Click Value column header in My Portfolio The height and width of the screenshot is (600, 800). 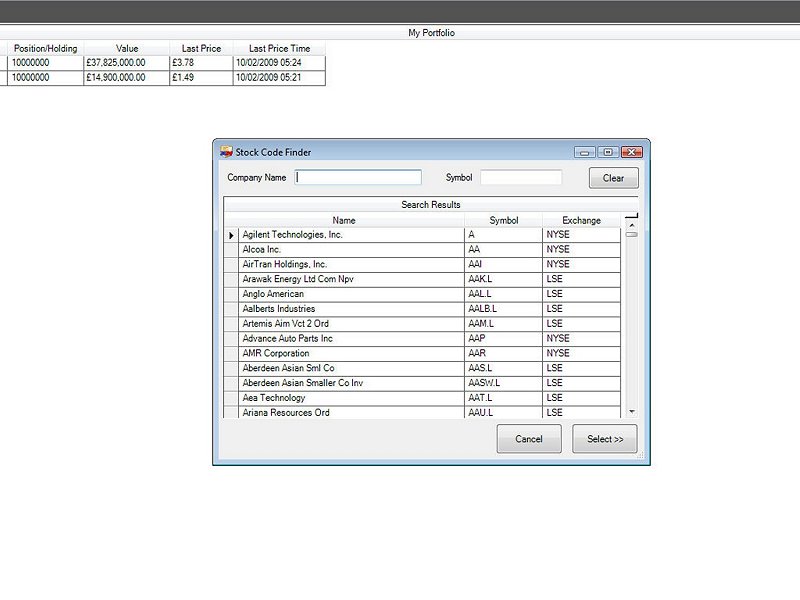pos(127,48)
